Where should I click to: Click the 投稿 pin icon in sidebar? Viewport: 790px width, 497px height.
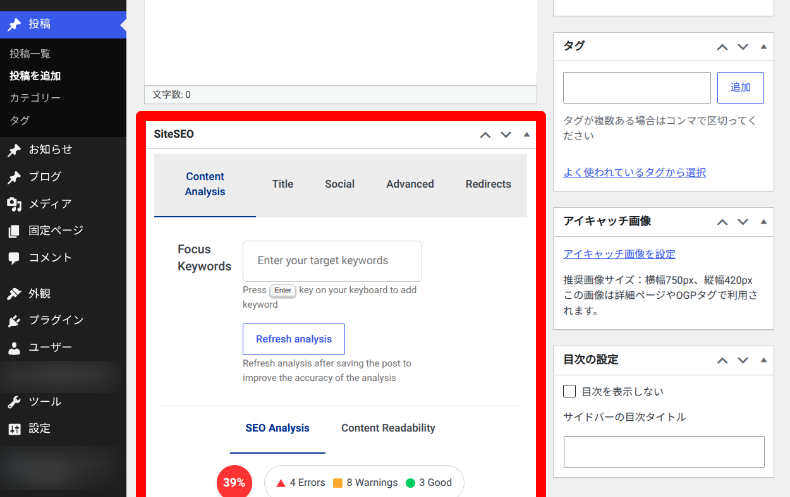pos(14,24)
